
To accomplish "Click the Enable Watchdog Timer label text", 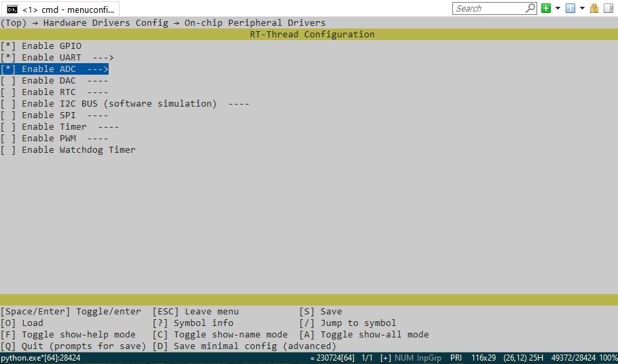I will (78, 150).
